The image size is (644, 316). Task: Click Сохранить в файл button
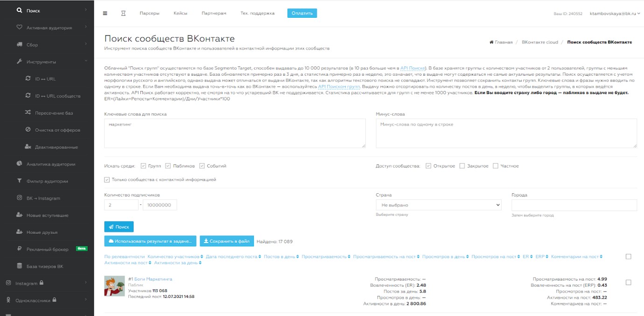coord(227,241)
